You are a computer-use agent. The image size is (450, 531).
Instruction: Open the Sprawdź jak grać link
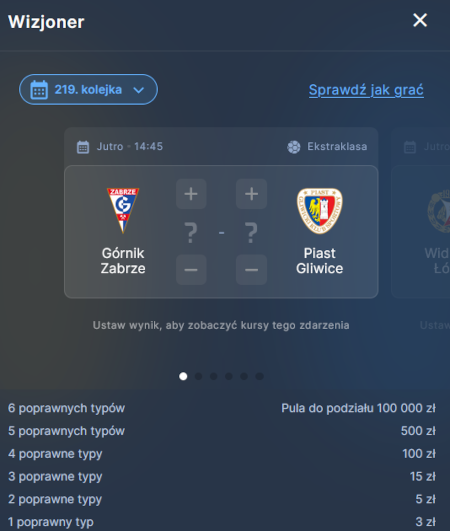click(x=366, y=90)
